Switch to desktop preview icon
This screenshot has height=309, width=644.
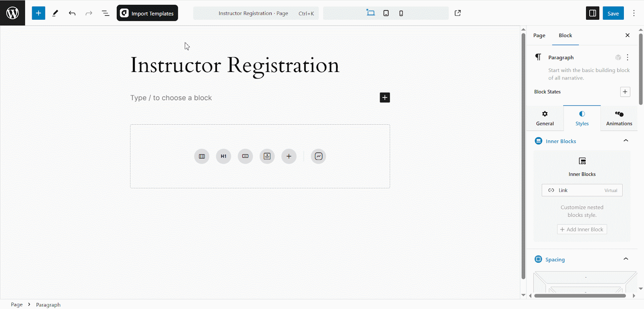point(371,13)
